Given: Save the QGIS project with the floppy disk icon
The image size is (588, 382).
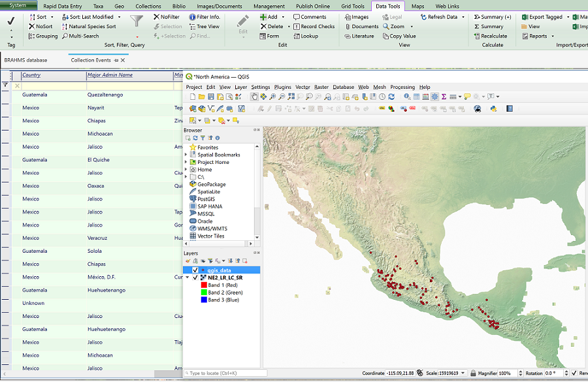Looking at the screenshot, I should (211, 97).
